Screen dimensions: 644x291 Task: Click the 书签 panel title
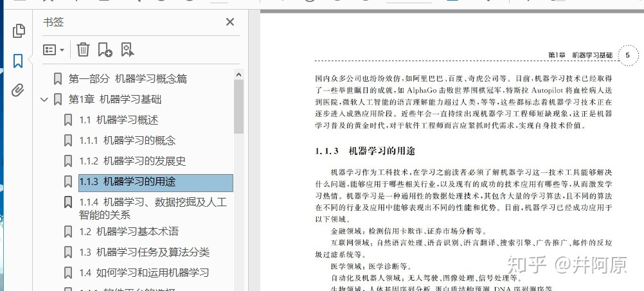click(53, 22)
